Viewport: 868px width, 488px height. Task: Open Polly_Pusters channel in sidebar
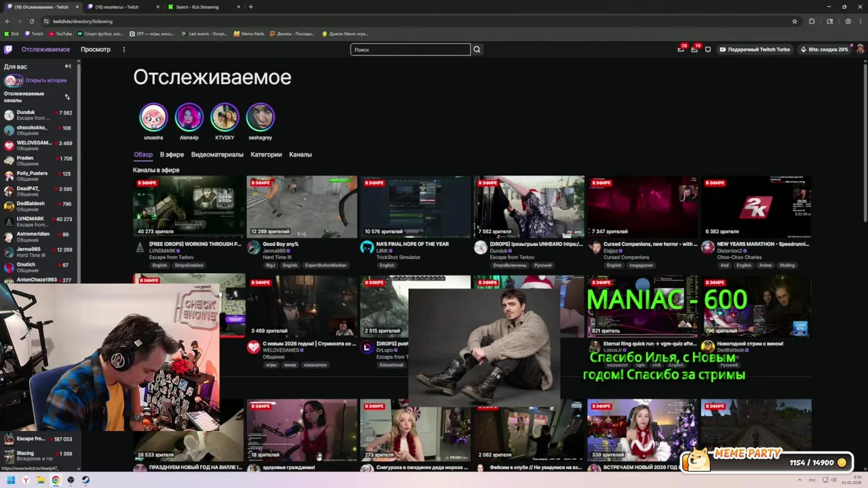tap(38, 176)
